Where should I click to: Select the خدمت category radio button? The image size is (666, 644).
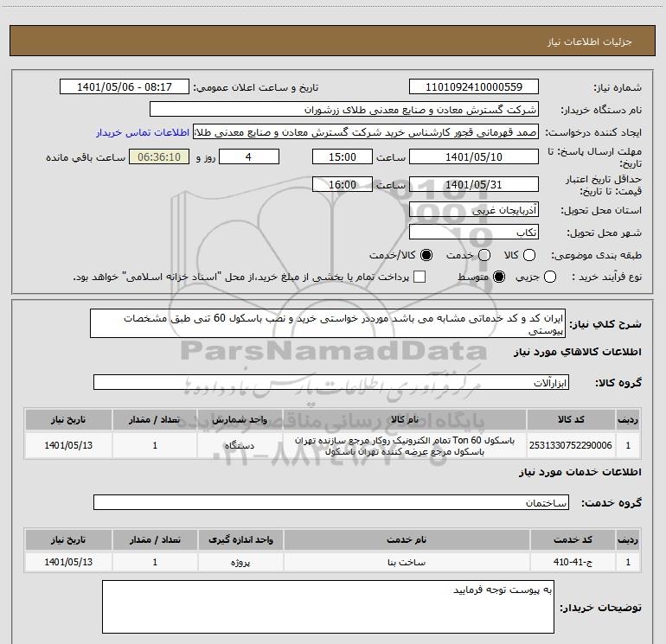coord(484,255)
